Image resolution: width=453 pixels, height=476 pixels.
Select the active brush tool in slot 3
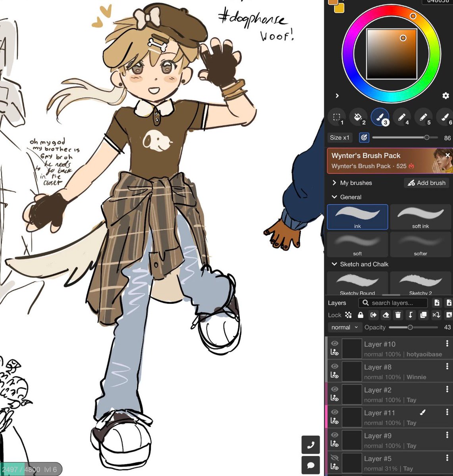(x=380, y=117)
